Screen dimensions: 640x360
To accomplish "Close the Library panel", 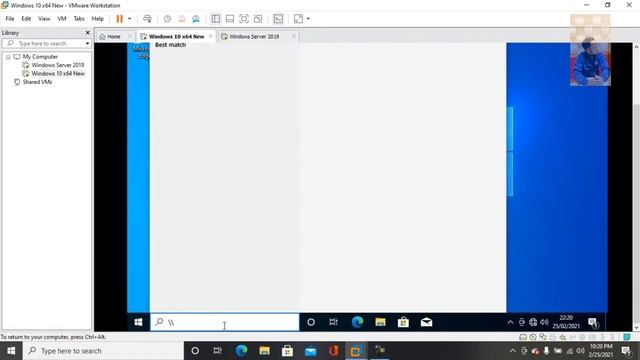I will click(87, 33).
